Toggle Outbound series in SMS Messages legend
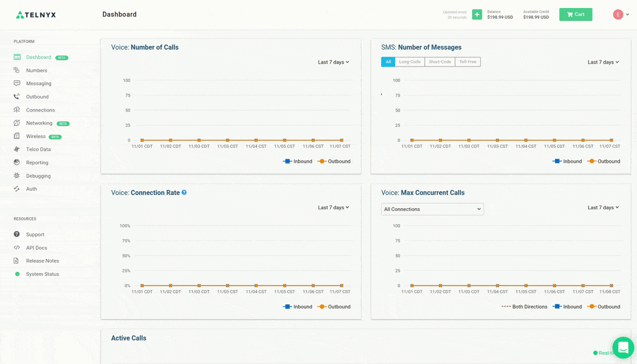The image size is (637, 364). (x=603, y=162)
